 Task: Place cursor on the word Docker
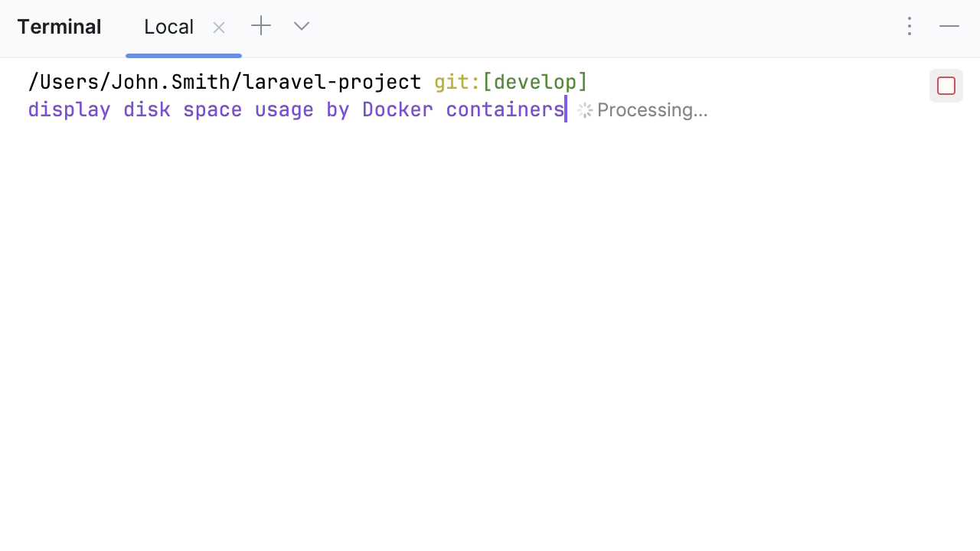tap(398, 109)
